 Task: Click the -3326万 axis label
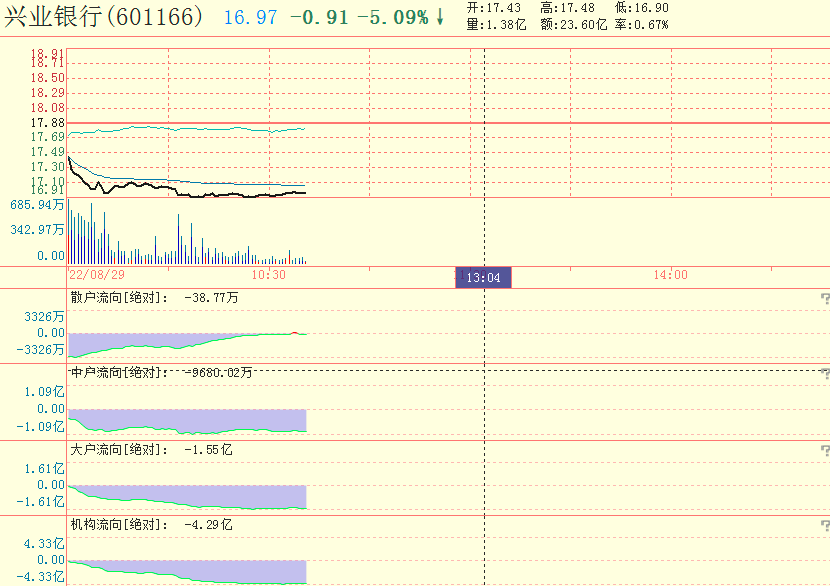tap(40, 349)
